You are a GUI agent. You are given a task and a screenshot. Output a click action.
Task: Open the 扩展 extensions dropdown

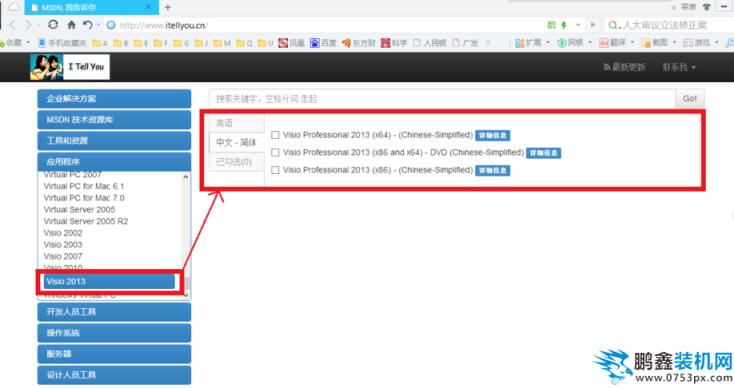[x=532, y=43]
